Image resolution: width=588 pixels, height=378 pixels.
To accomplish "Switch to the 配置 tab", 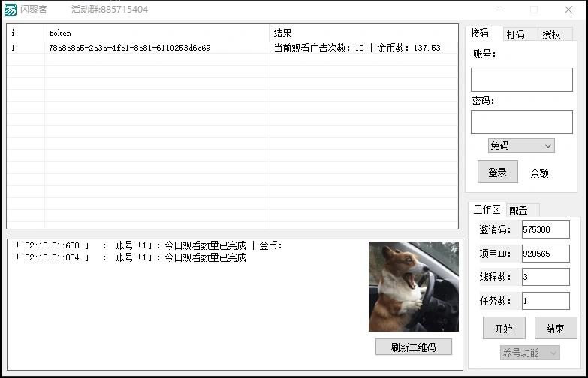I will (x=518, y=211).
